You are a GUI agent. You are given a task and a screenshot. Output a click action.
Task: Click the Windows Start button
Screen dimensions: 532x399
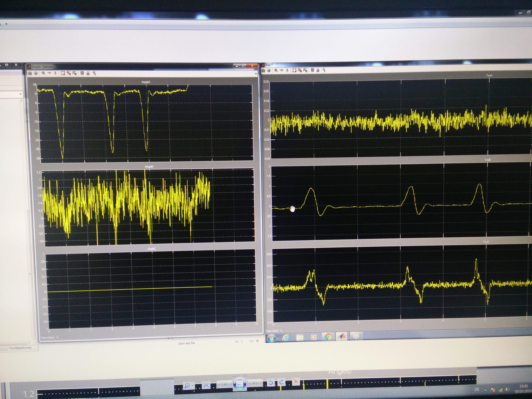[x=271, y=338]
